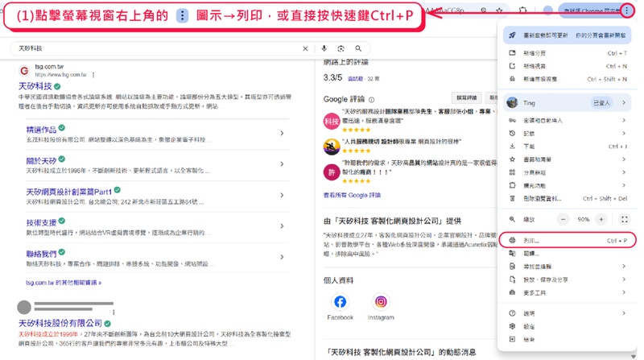Click the 查看所有 Google 評論 link
Image resolution: width=644 pixels, height=360 pixels.
click(352, 195)
